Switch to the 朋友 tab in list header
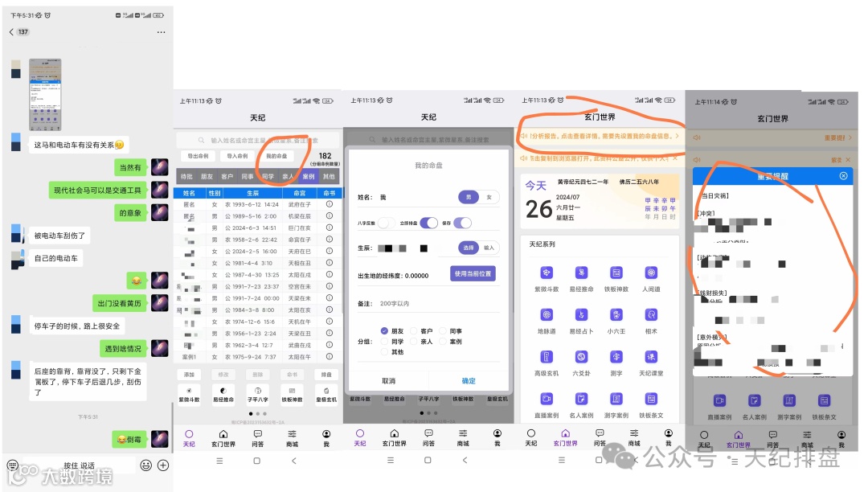 point(207,177)
